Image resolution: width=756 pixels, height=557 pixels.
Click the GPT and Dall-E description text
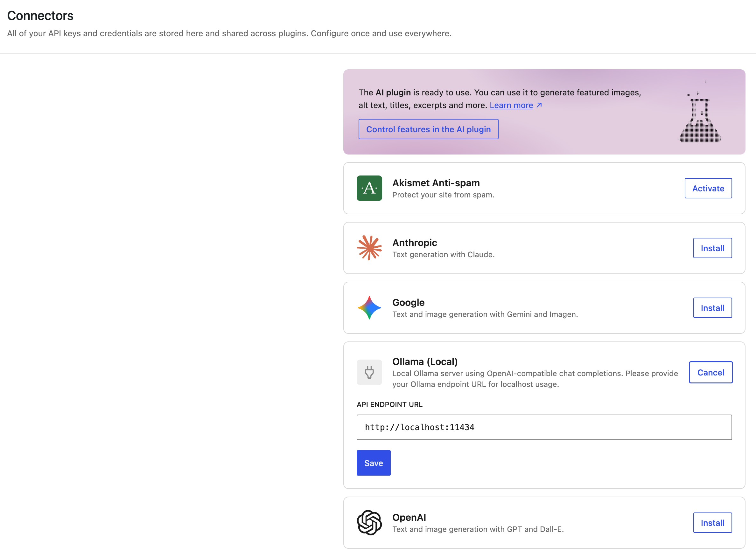click(478, 529)
